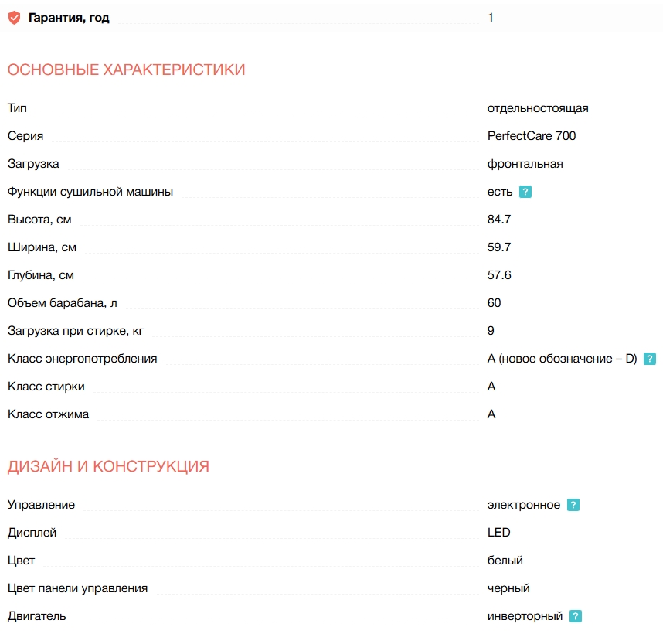Click the "ДИЗАЙН И КОНСТРУКЦИЯ" section heading
663x644 pixels.
coord(108,466)
